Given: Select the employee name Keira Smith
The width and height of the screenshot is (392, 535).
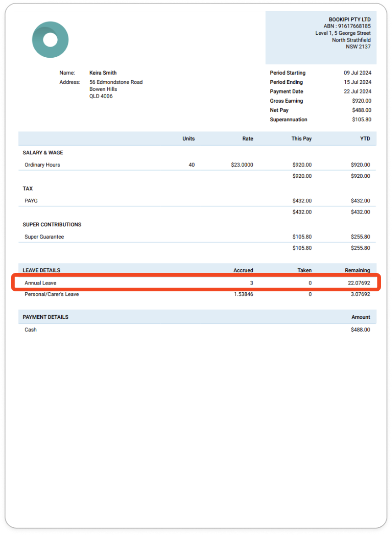Looking at the screenshot, I should coord(103,73).
